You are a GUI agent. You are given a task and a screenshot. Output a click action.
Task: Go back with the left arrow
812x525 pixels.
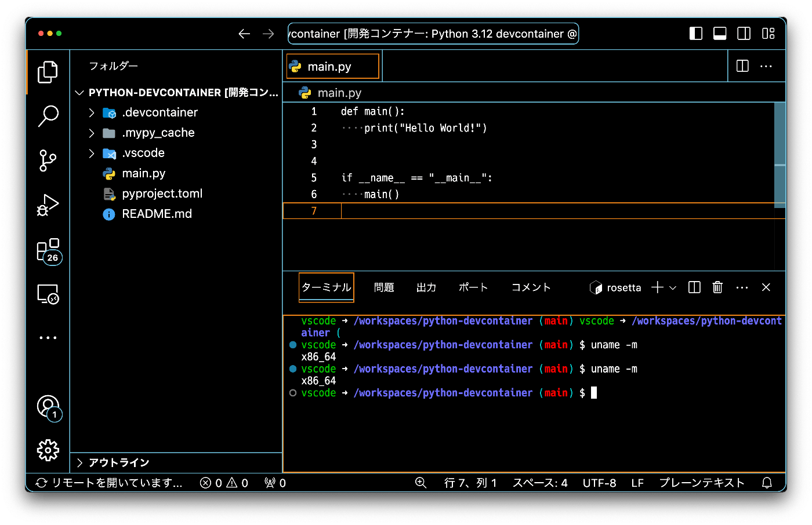[x=244, y=34]
